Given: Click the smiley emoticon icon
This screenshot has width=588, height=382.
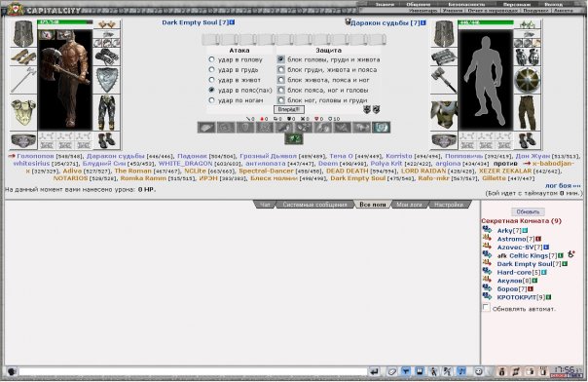Looking at the screenshot, I should [x=479, y=371].
